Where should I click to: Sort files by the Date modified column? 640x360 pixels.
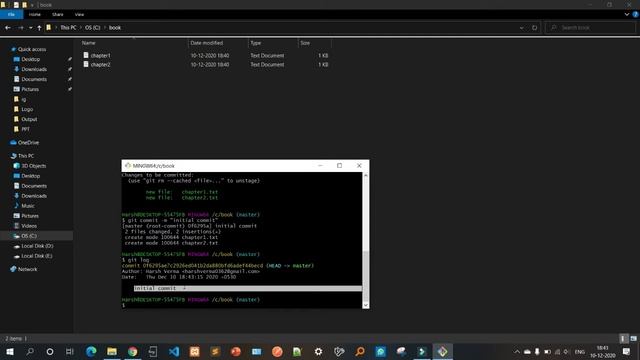coord(207,43)
